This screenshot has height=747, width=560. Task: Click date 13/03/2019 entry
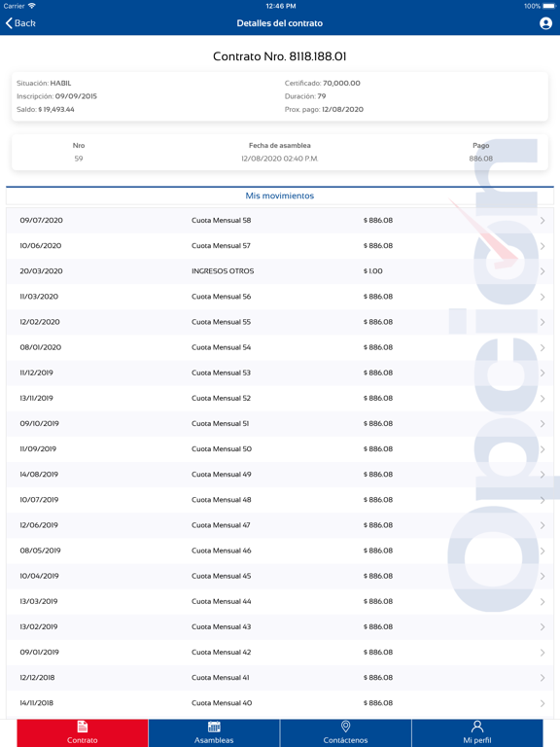(39, 601)
